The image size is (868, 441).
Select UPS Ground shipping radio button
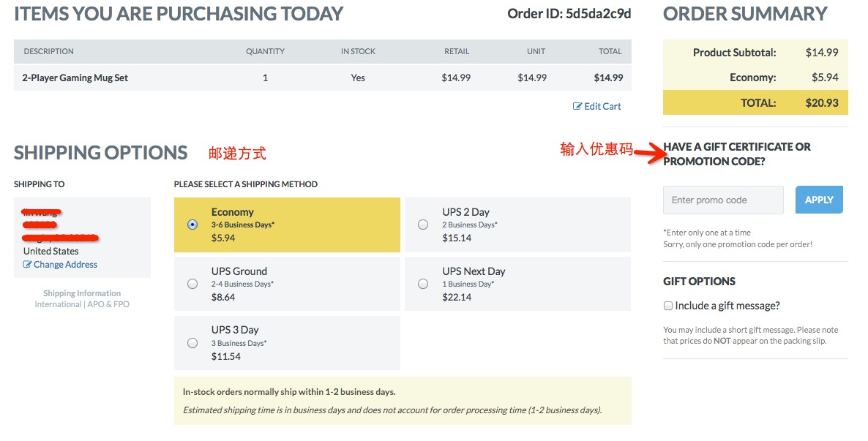tap(192, 284)
